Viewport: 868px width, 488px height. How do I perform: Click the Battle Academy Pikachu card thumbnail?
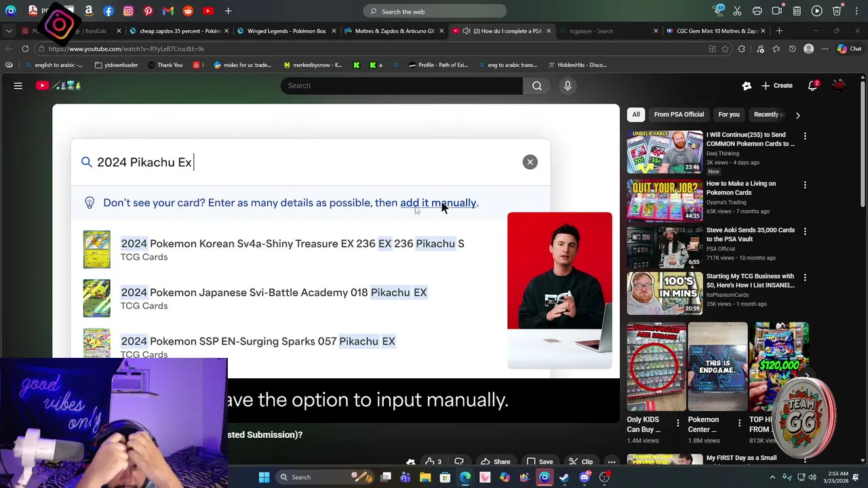96,298
